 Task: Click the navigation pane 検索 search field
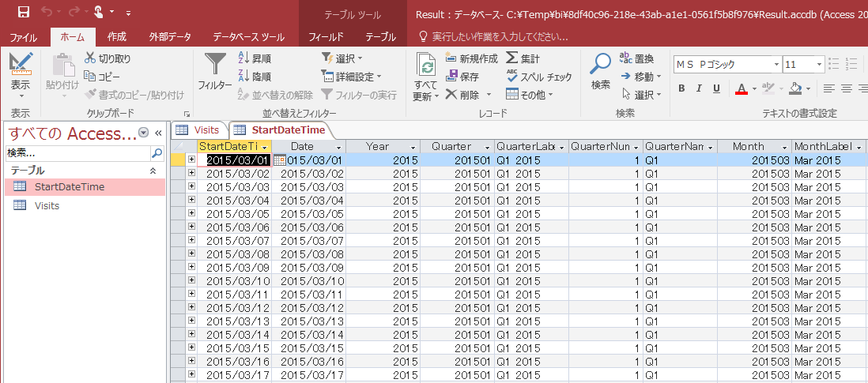click(77, 152)
